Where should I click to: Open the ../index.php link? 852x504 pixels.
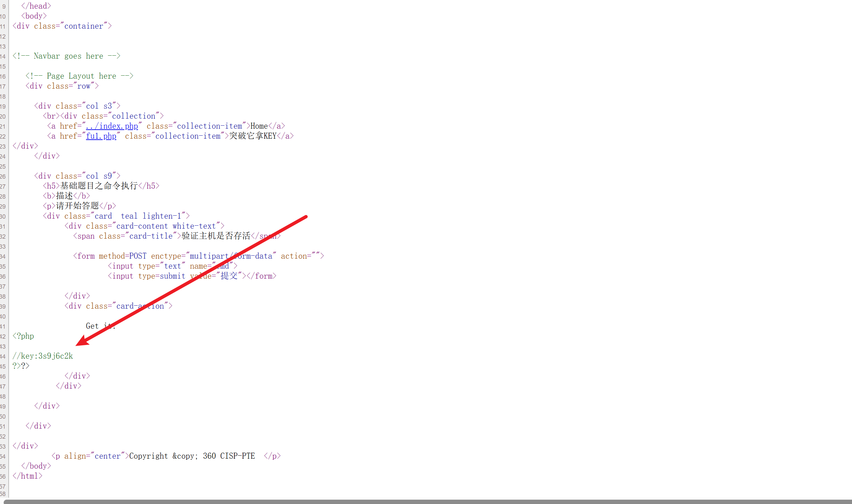coord(112,126)
